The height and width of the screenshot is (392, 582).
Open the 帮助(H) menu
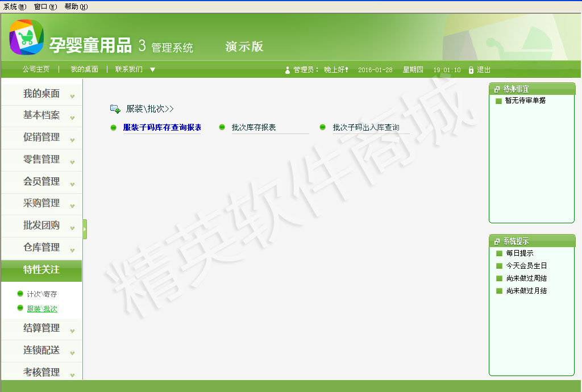point(76,7)
